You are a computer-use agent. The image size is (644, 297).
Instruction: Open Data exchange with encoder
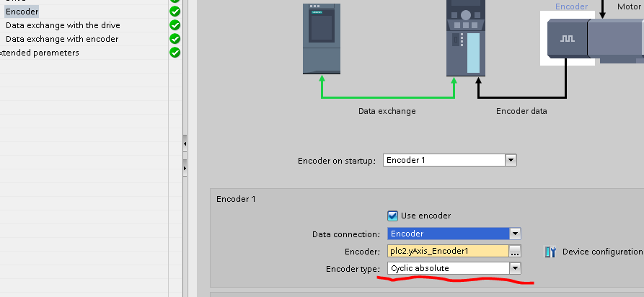(62, 39)
